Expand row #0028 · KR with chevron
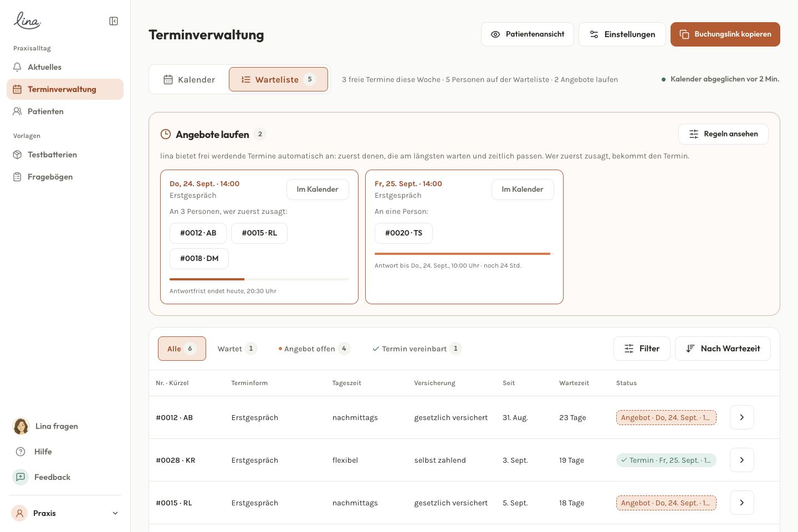This screenshot has width=798, height=532. (742, 460)
